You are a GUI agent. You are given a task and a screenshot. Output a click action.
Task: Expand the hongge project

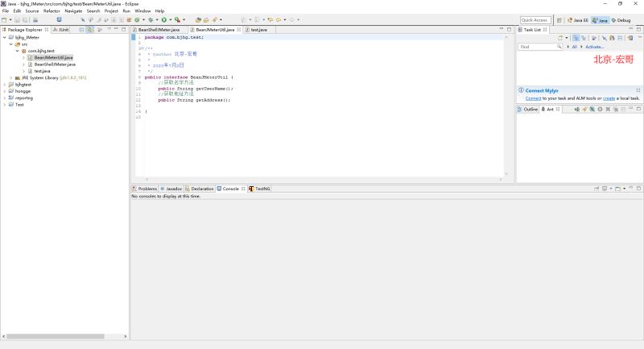click(x=5, y=91)
